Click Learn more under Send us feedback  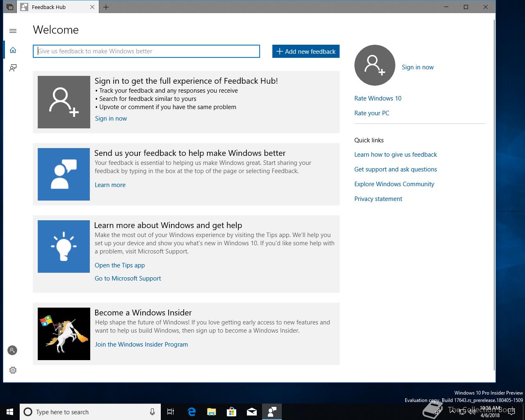pyautogui.click(x=110, y=185)
